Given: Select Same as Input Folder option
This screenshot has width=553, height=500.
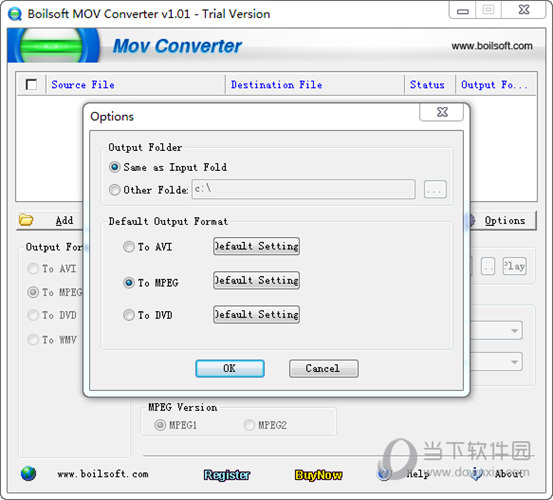Looking at the screenshot, I should click(x=115, y=167).
